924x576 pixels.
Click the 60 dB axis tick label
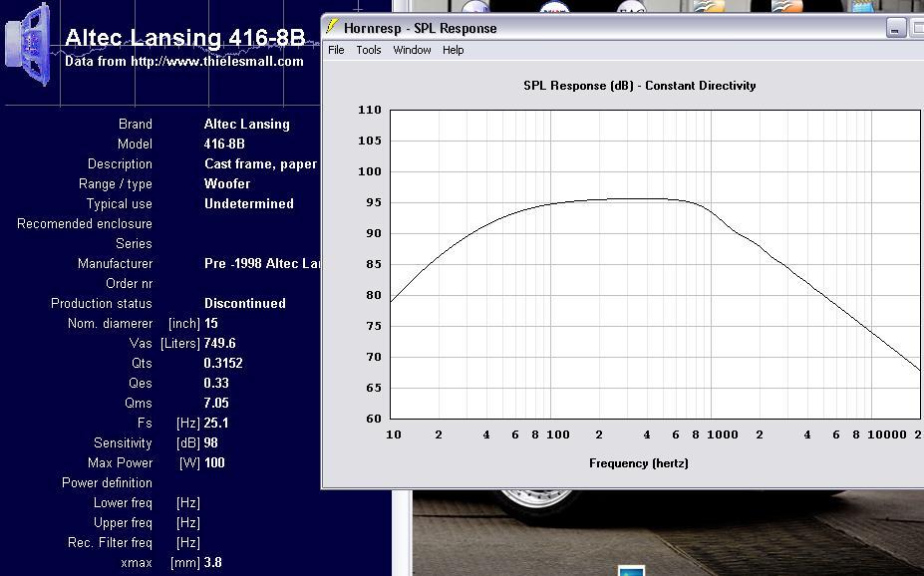(x=374, y=419)
